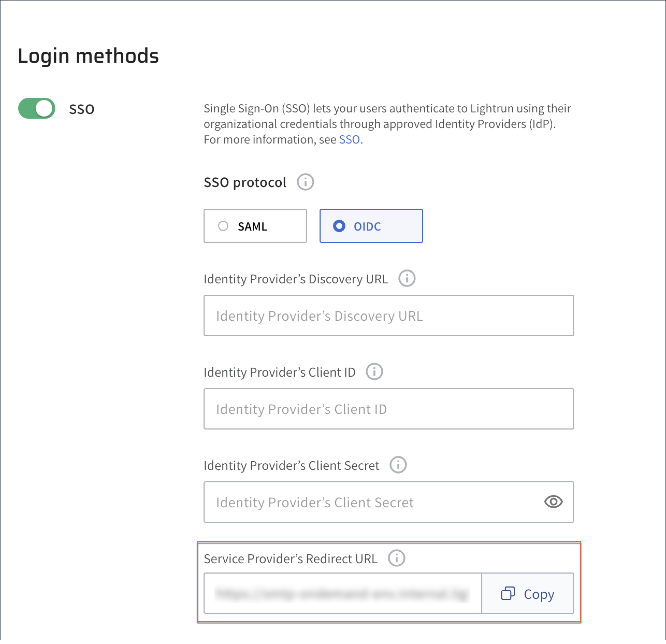The image size is (666, 644).
Task: Click info icon beside Discovery URL label
Action: [407, 279]
